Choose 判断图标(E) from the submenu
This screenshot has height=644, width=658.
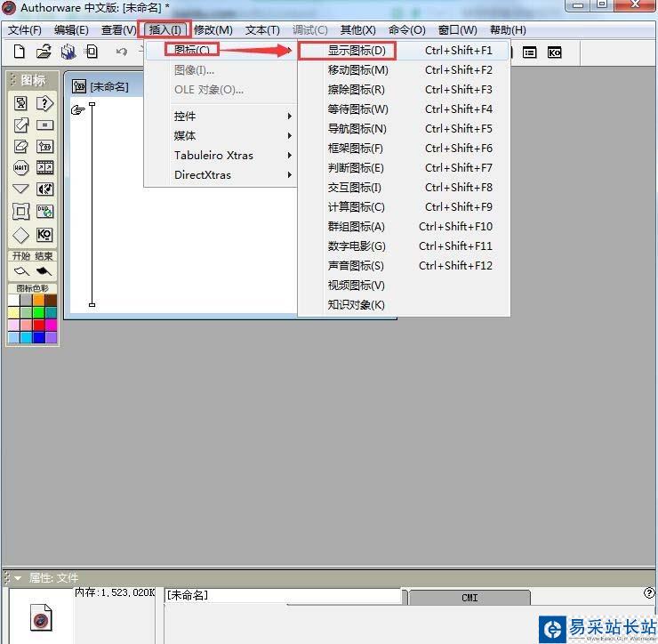[404, 168]
